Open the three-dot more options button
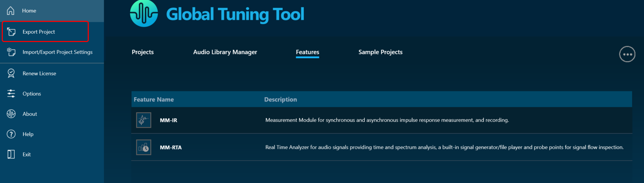The image size is (644, 183). 627,54
